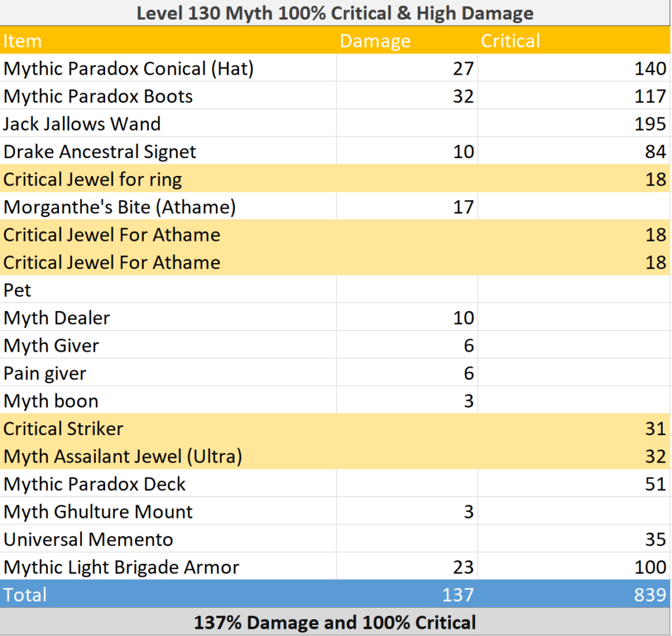Select the 'Pain giver' cell
Screen dimensions: 672x636
[x=168, y=373]
